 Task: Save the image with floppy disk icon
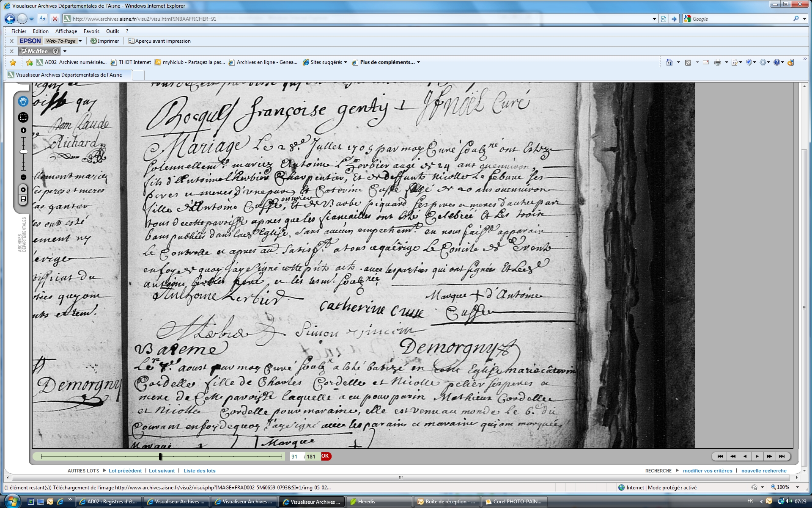point(23,199)
